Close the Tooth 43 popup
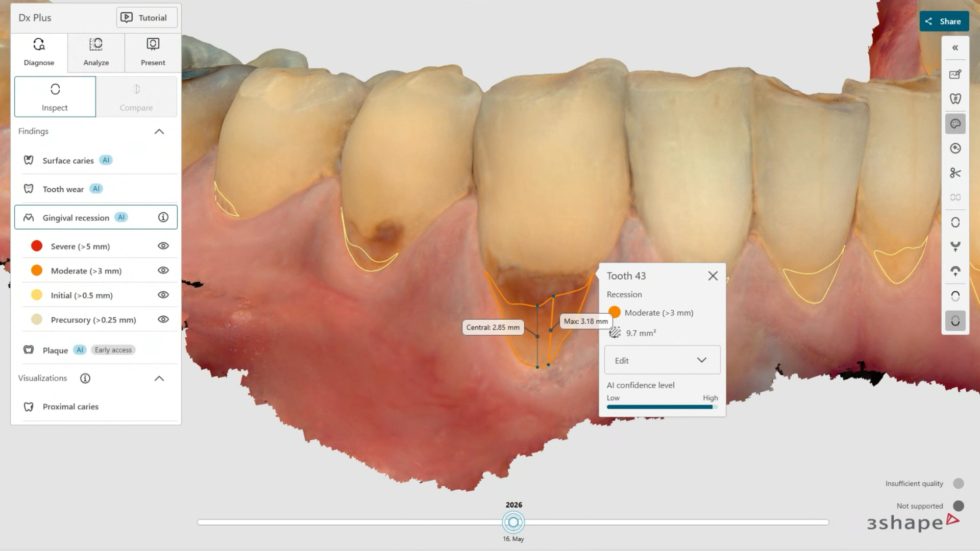The height and width of the screenshot is (551, 980). coord(713,276)
